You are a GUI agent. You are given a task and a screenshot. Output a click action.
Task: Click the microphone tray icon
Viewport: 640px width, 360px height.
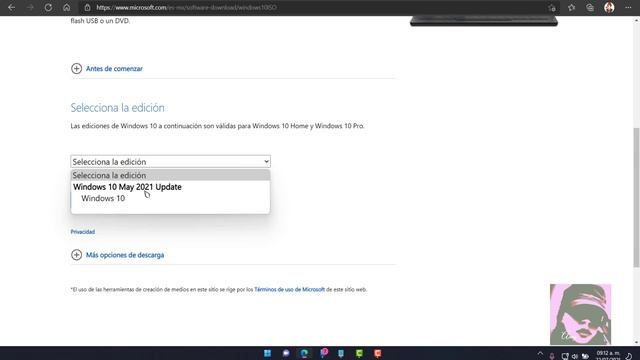pyautogui.click(x=552, y=356)
